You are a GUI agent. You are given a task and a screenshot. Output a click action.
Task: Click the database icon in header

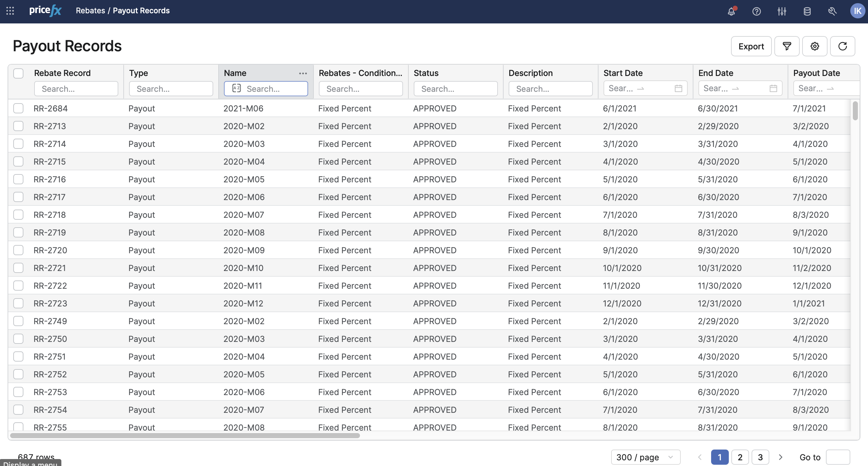(x=807, y=11)
